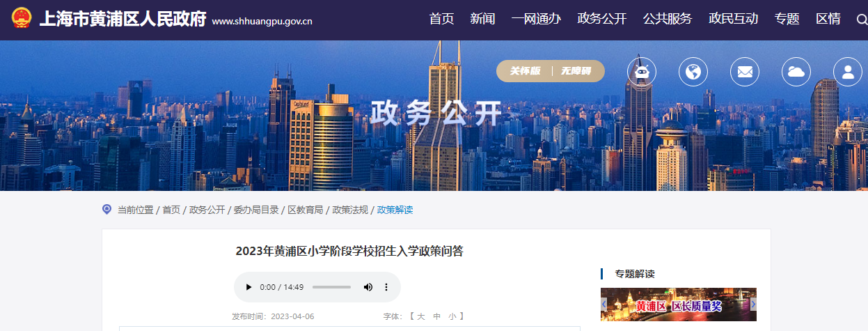Play the policy audio recording
Screen dimensions: 868x331
[x=248, y=287]
